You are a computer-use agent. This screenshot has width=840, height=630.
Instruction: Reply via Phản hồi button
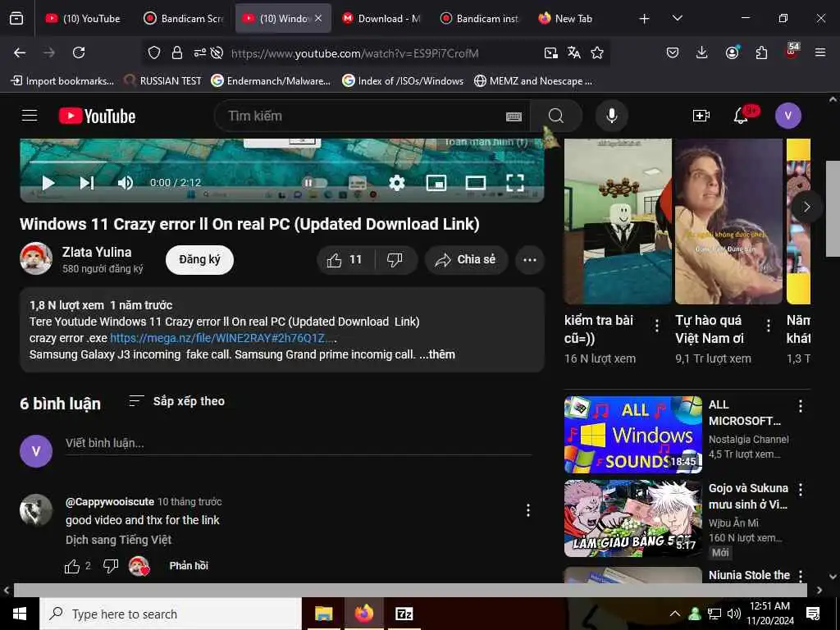189,566
